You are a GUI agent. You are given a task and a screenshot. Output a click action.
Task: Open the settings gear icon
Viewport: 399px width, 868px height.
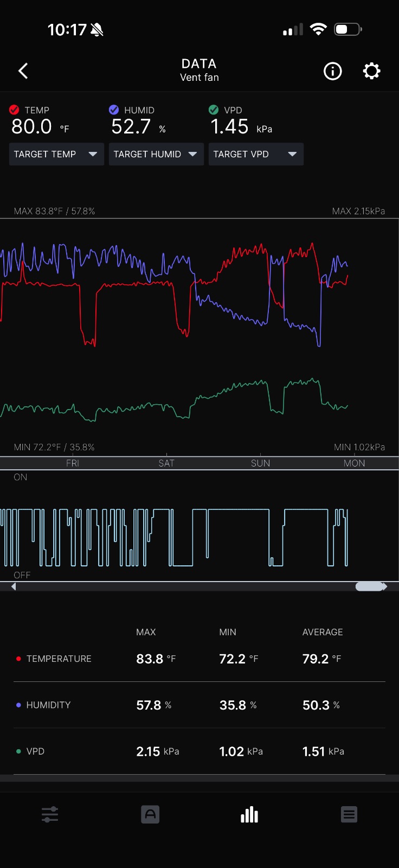[x=371, y=71]
